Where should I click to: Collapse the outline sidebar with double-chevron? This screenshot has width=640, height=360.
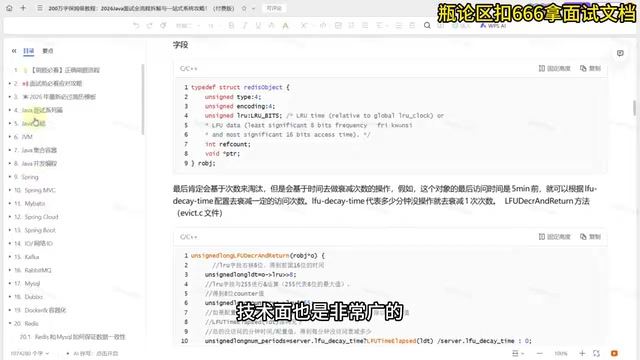point(14,51)
